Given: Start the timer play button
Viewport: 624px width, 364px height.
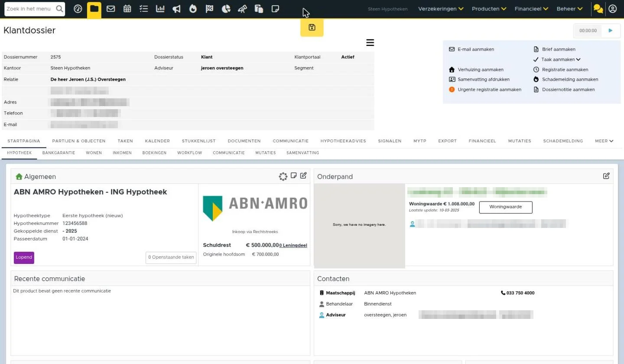Looking at the screenshot, I should coord(611,31).
